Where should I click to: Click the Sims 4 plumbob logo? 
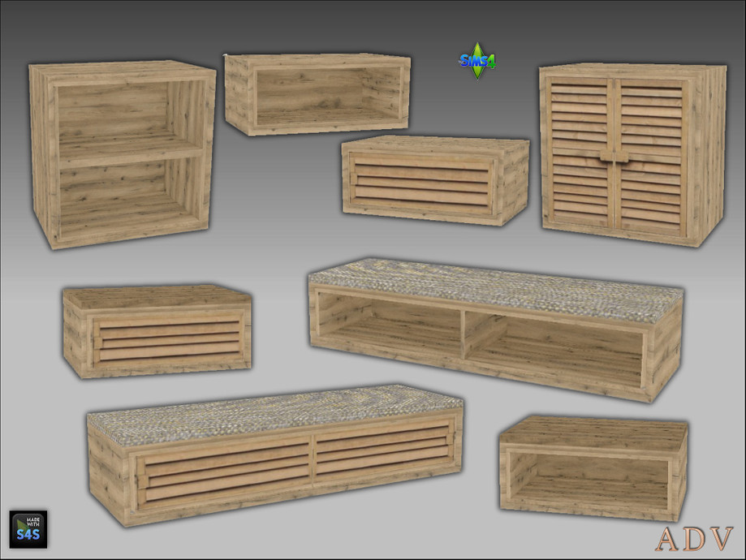pyautogui.click(x=477, y=61)
